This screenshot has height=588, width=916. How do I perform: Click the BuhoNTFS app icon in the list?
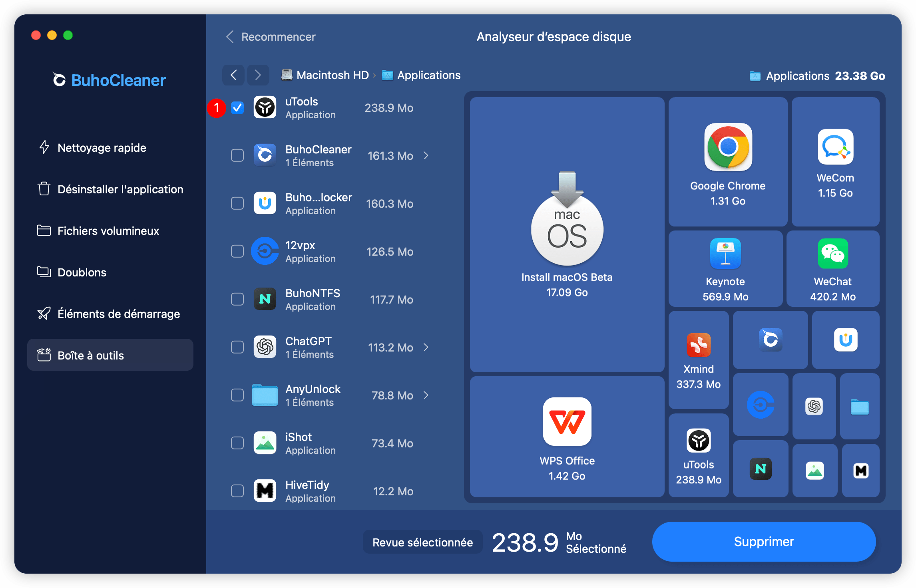click(265, 299)
